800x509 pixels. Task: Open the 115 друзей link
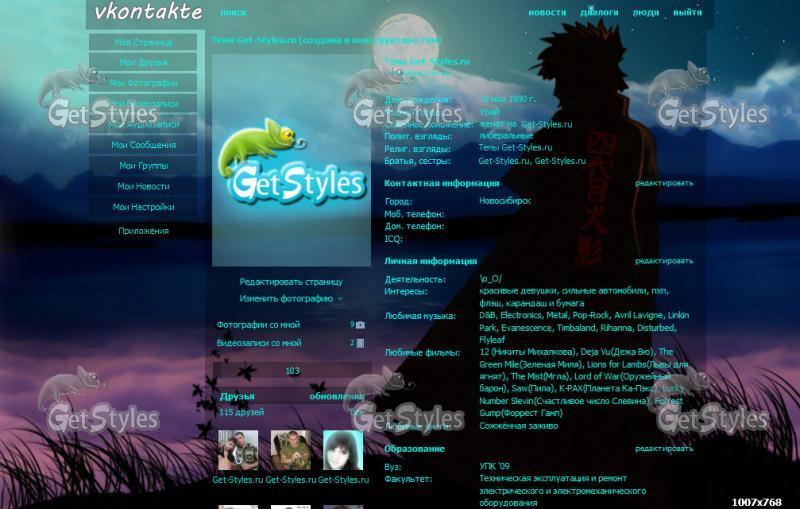242,412
